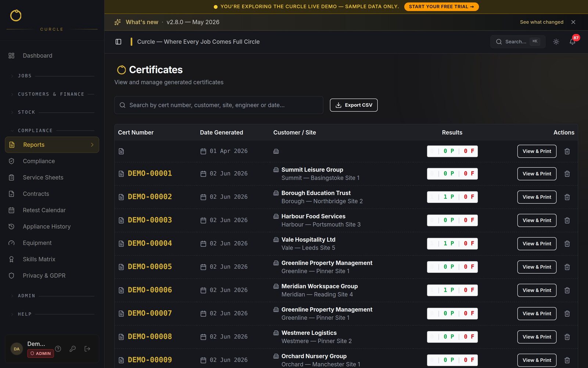
Task: Delete certificate DEMO-00004 via trash icon
Action: (x=567, y=244)
